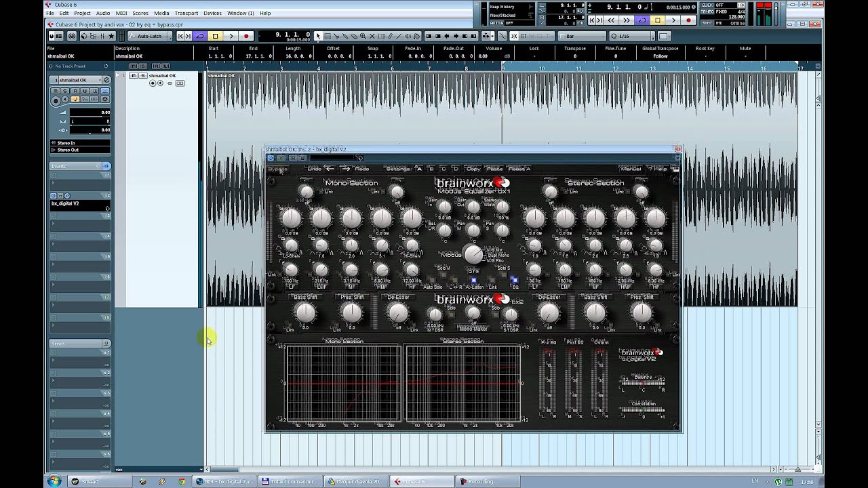Toggle Cycle in the Transport panel
This screenshot has width=868, height=488.
642,20
